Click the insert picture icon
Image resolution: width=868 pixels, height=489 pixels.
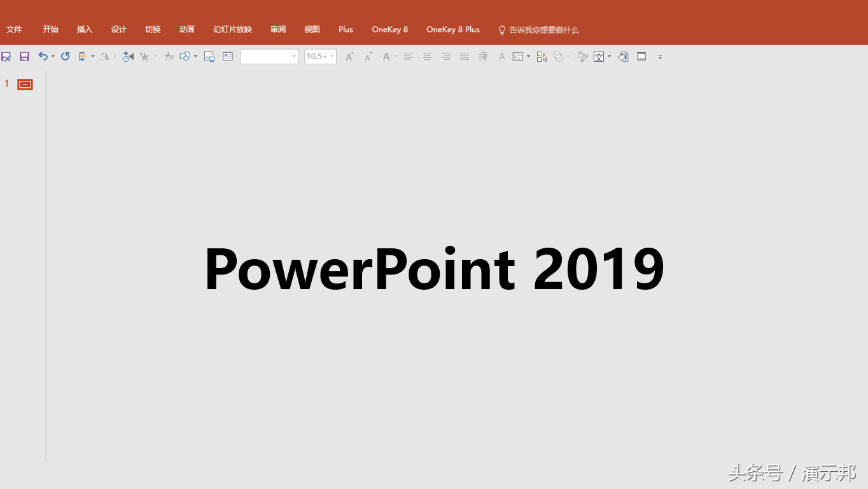pos(209,57)
